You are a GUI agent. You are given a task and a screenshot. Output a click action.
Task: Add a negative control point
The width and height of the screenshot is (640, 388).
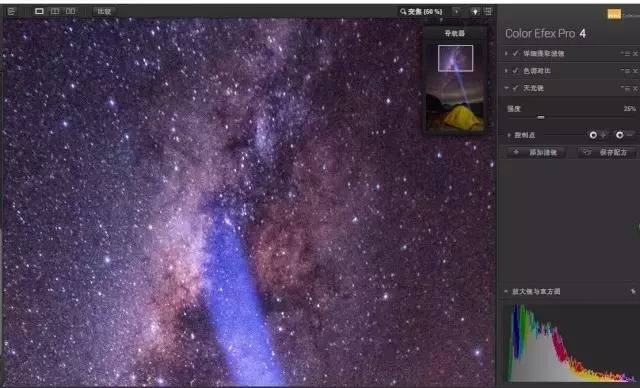pyautogui.click(x=624, y=135)
